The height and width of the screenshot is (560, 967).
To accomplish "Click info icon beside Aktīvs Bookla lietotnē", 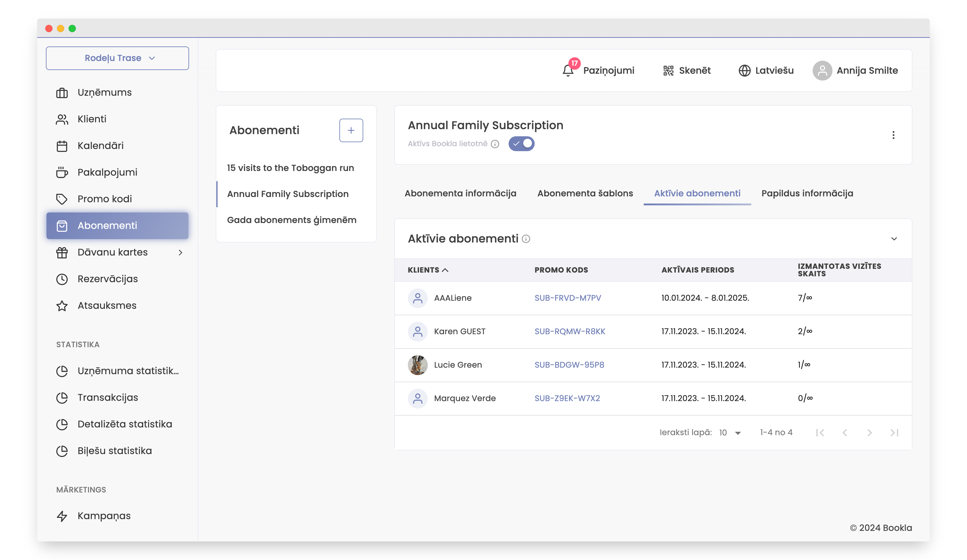I will click(495, 144).
